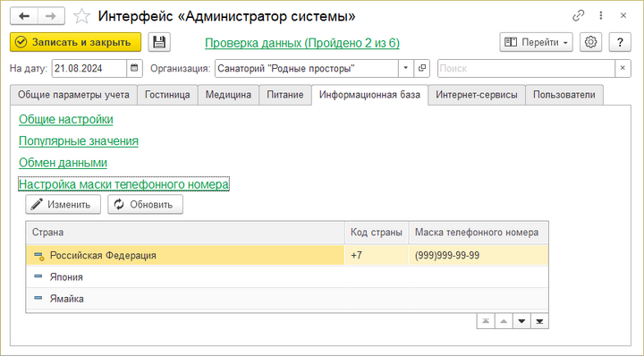Go back with the left arrow button
This screenshot has height=356, width=644.
[x=24, y=16]
